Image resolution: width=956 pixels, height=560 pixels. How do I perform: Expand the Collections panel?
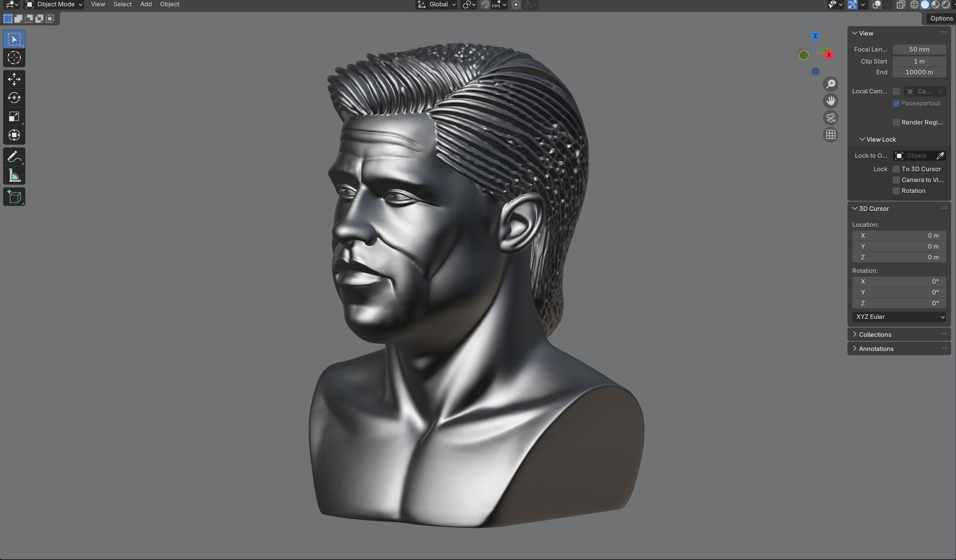[x=875, y=335]
